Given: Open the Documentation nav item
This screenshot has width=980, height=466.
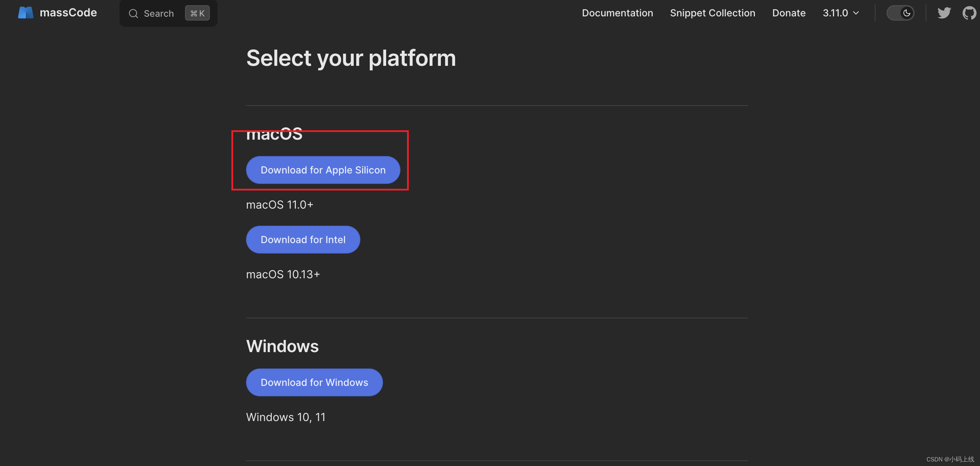Looking at the screenshot, I should [617, 13].
